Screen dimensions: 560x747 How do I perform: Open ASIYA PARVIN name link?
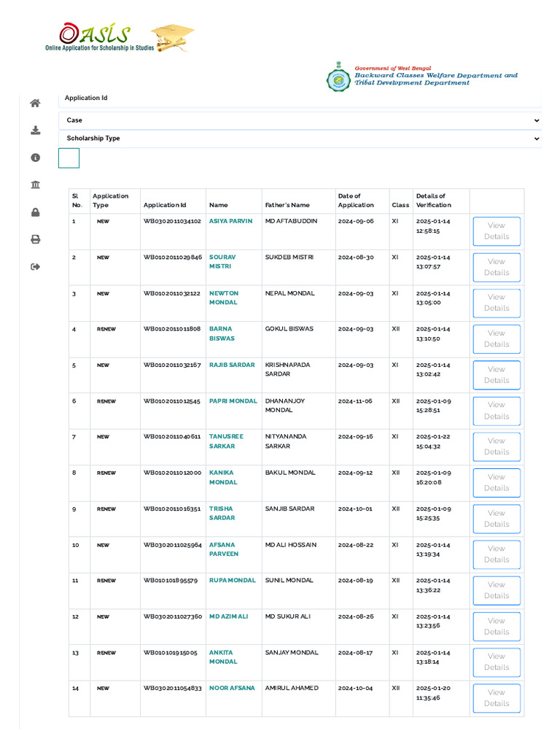(x=230, y=221)
